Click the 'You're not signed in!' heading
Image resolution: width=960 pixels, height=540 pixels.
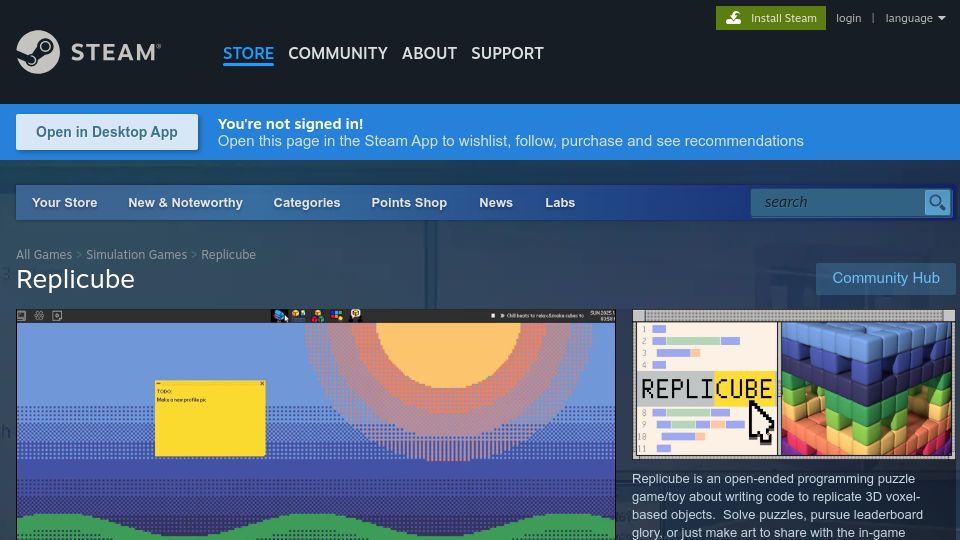pyautogui.click(x=290, y=124)
